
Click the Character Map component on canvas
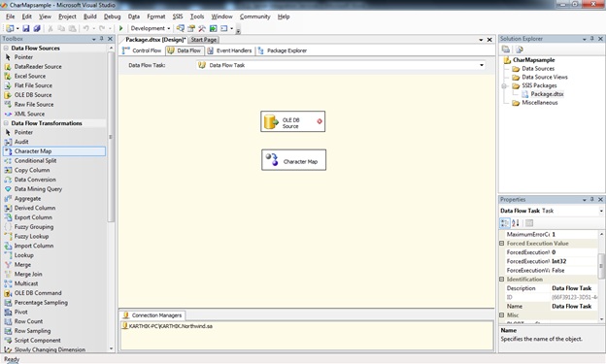(x=293, y=160)
